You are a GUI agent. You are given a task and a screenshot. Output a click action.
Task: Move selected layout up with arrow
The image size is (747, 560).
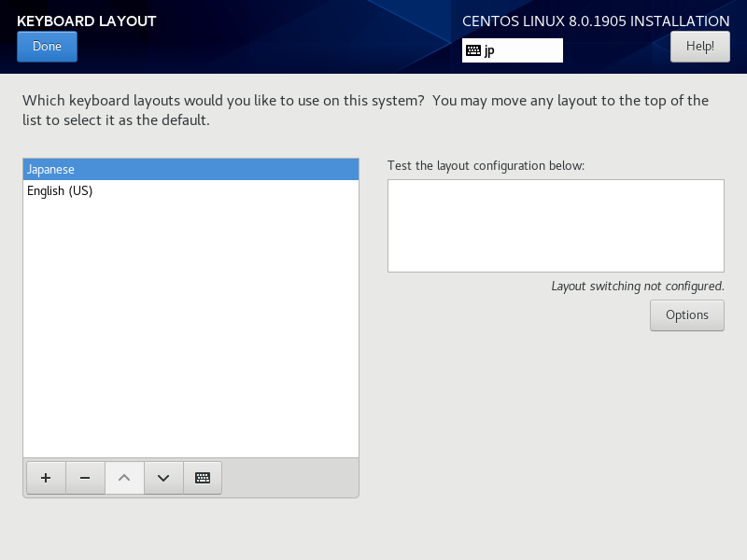tap(124, 478)
